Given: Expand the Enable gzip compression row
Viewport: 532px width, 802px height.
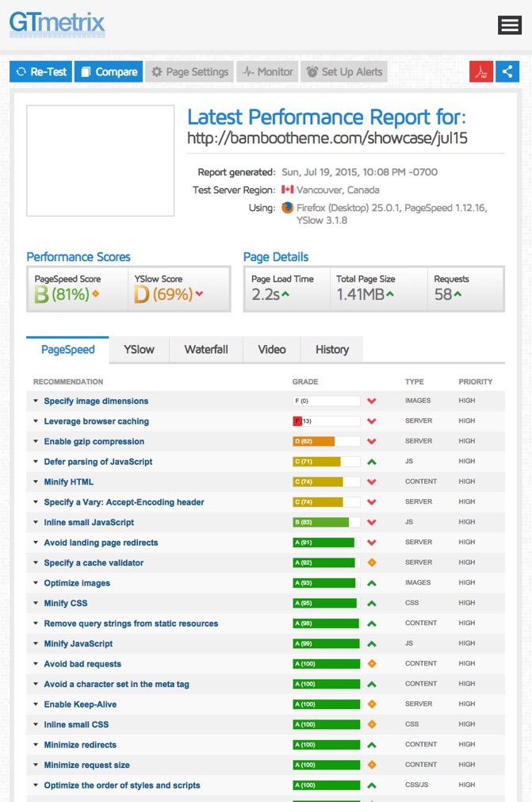Looking at the screenshot, I should pyautogui.click(x=94, y=442).
